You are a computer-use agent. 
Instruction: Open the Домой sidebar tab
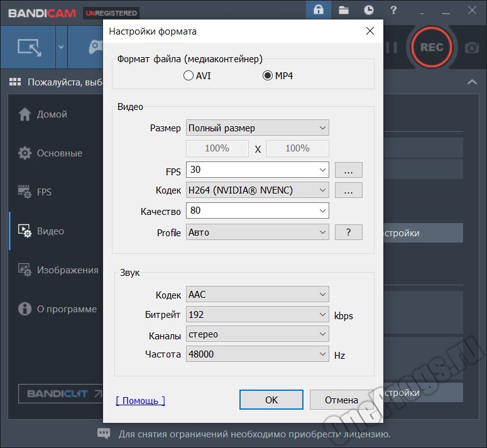(x=52, y=114)
